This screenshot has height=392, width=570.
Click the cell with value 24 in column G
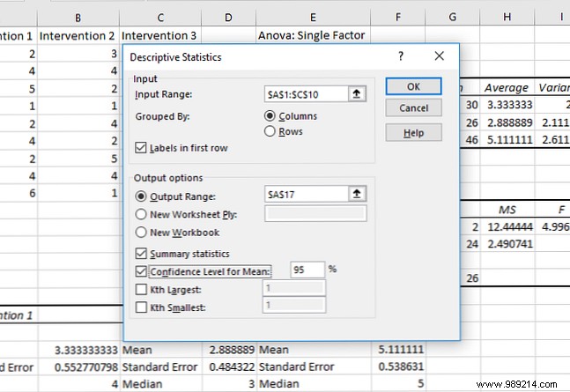470,244
